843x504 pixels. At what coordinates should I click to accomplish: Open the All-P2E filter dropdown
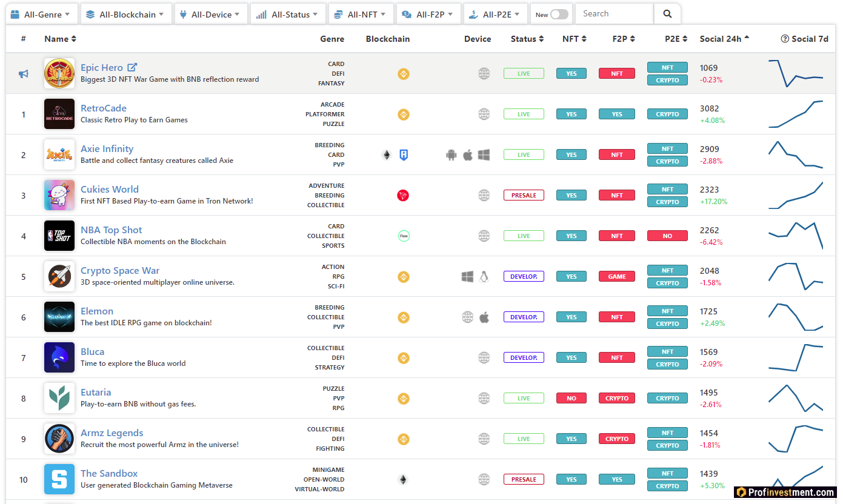(495, 14)
